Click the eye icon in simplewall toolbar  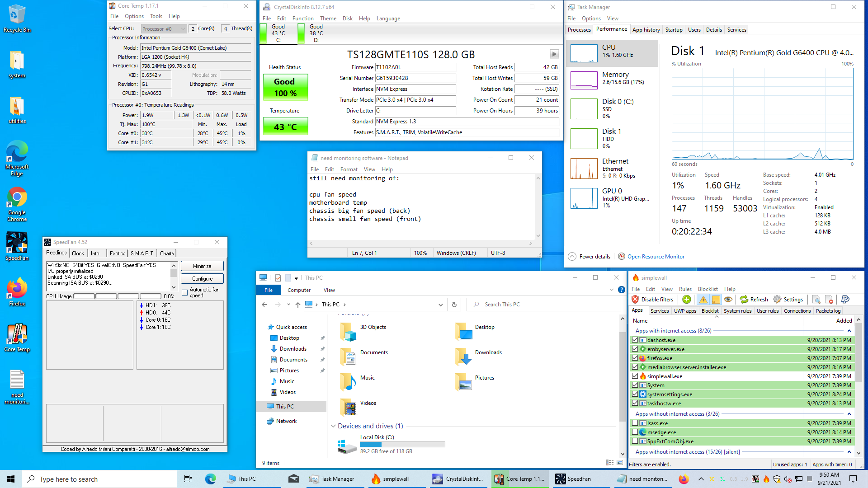(728, 300)
